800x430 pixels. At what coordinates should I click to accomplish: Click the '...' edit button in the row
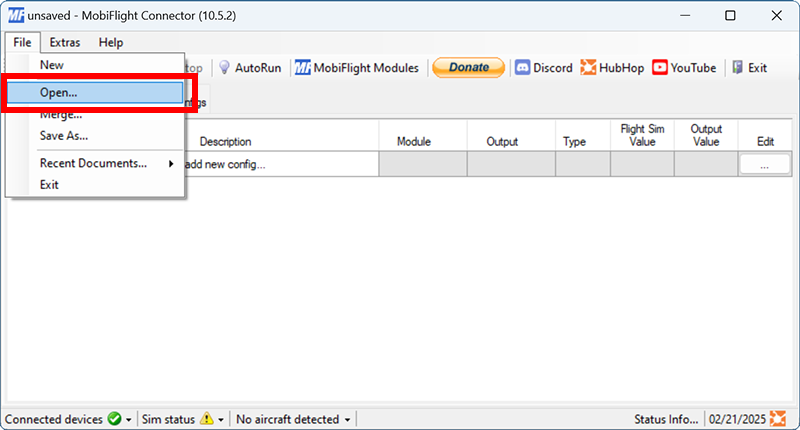(764, 165)
